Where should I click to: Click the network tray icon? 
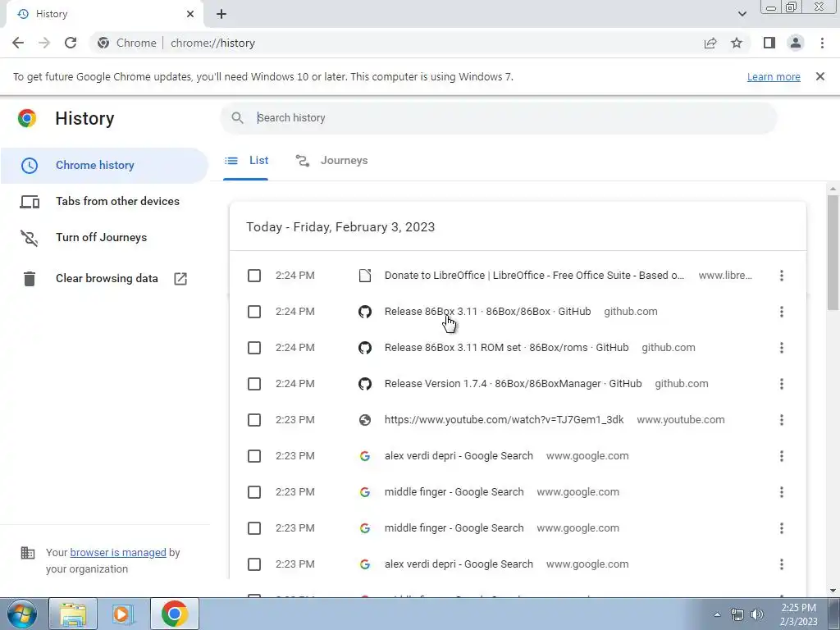tap(737, 614)
